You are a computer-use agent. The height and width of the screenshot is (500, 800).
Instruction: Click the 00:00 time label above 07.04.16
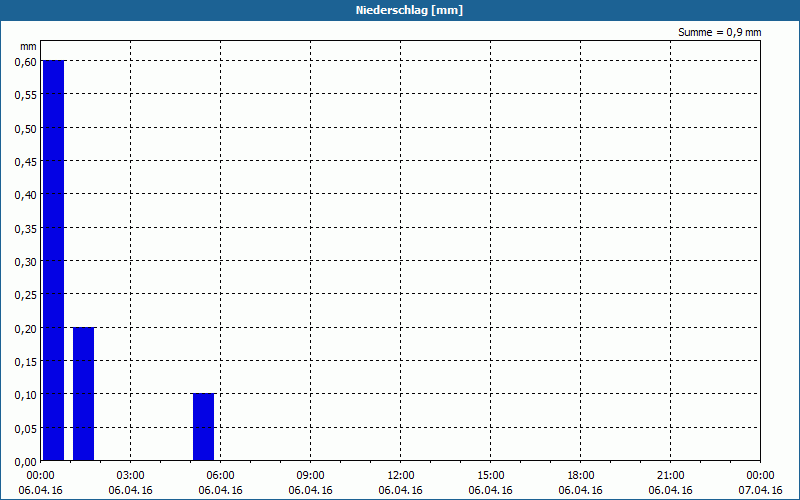(x=760, y=476)
